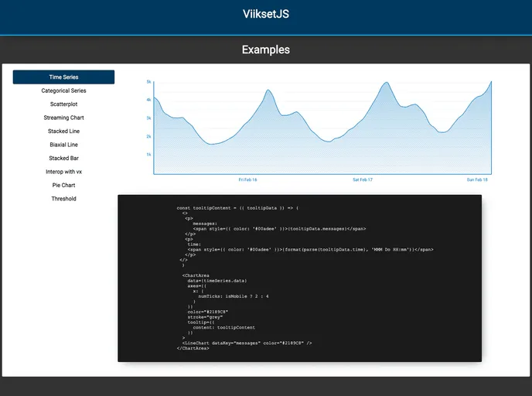532x396 pixels.
Task: Select the Time Series example
Action: coord(63,77)
